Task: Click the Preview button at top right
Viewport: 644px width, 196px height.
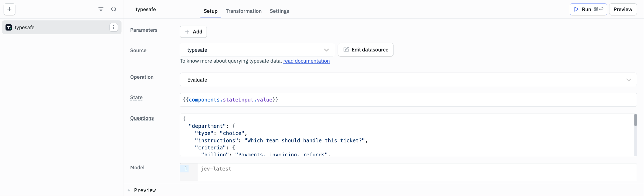Action: (623, 9)
